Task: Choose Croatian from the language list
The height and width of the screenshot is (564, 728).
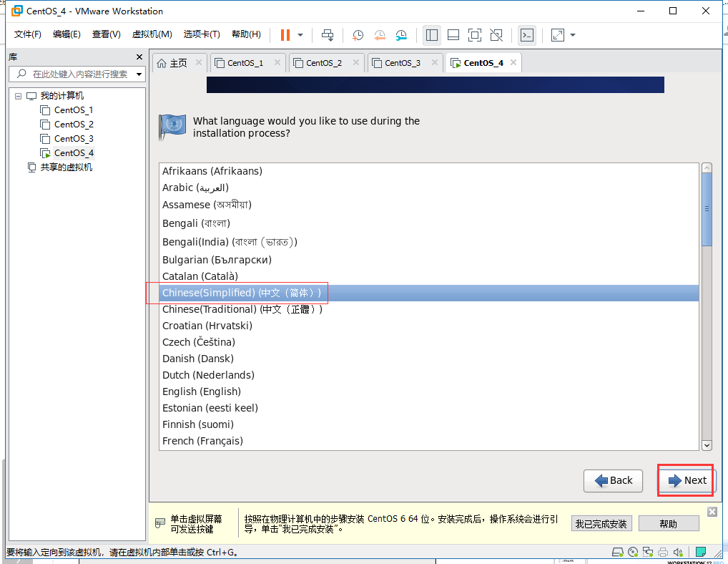Action: [x=428, y=326]
